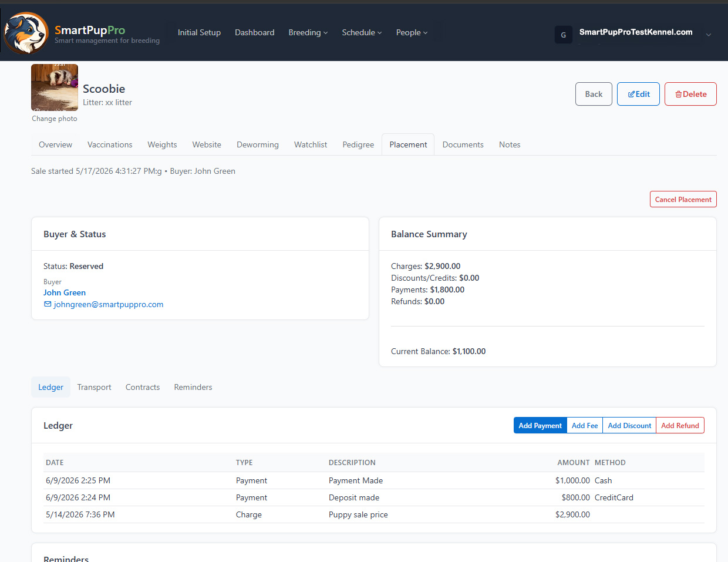The image size is (728, 562).
Task: Click the AMOUNT column header
Action: 574,463
